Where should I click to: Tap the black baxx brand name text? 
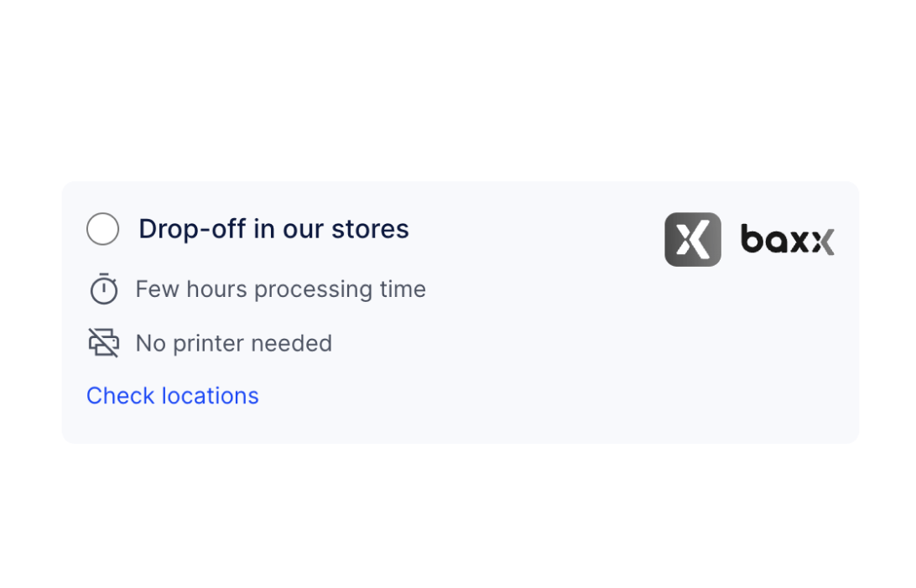pos(787,241)
